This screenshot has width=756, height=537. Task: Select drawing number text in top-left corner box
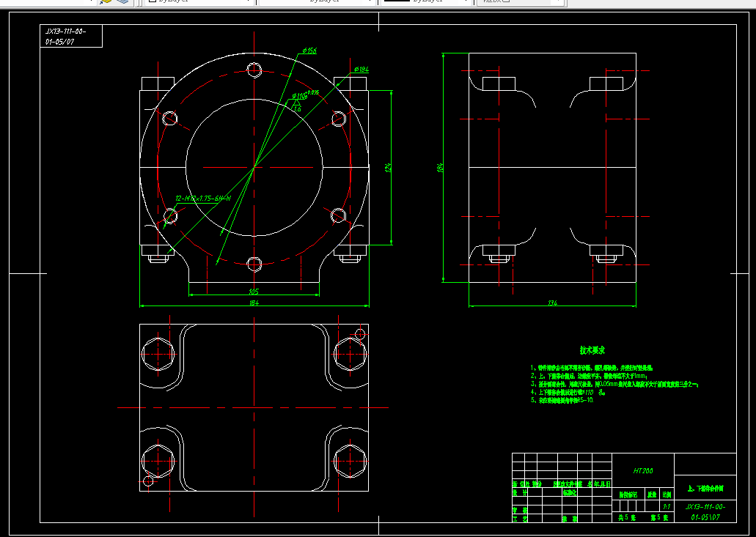coord(65,37)
